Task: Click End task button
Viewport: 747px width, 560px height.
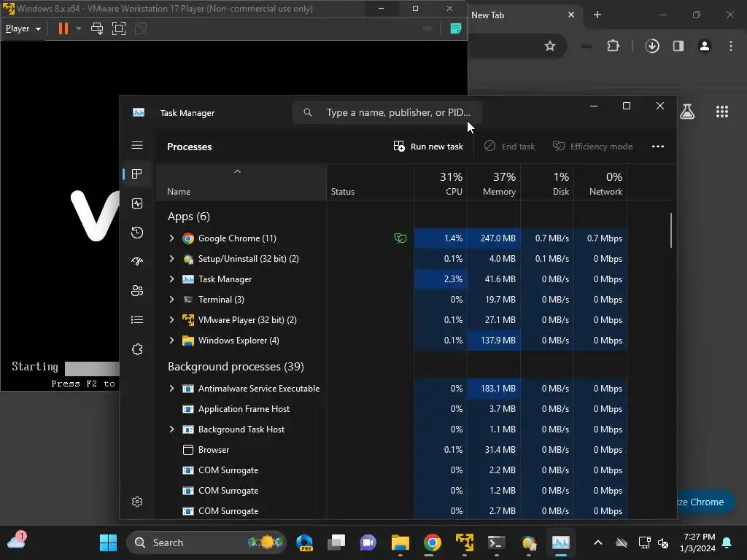Action: coord(509,146)
